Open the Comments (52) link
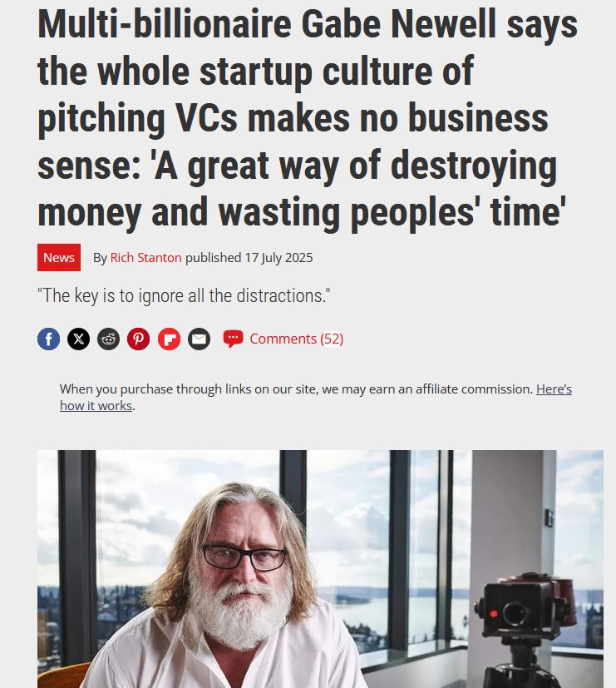The image size is (616, 688). [x=297, y=339]
